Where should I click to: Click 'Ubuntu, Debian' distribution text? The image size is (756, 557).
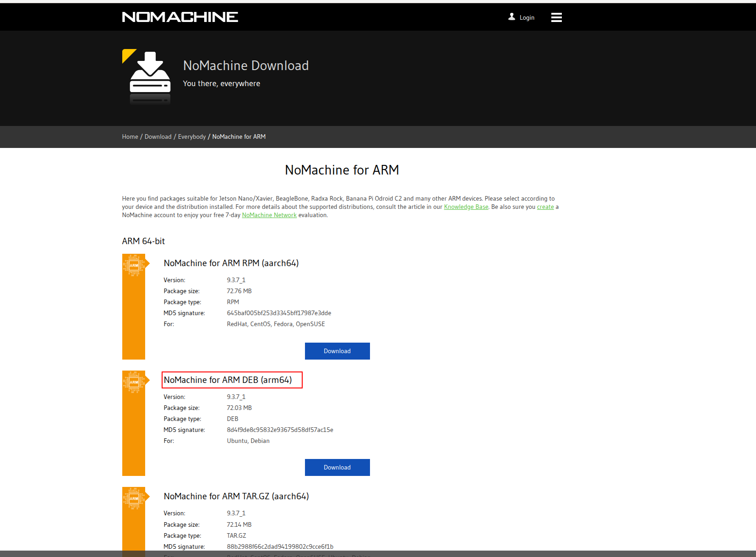(248, 441)
